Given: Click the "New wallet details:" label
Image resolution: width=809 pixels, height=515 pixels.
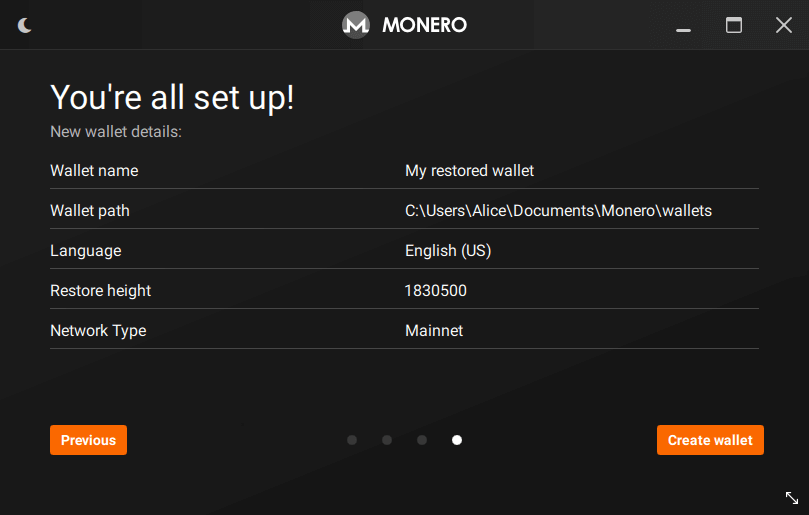Looking at the screenshot, I should click(x=116, y=131).
